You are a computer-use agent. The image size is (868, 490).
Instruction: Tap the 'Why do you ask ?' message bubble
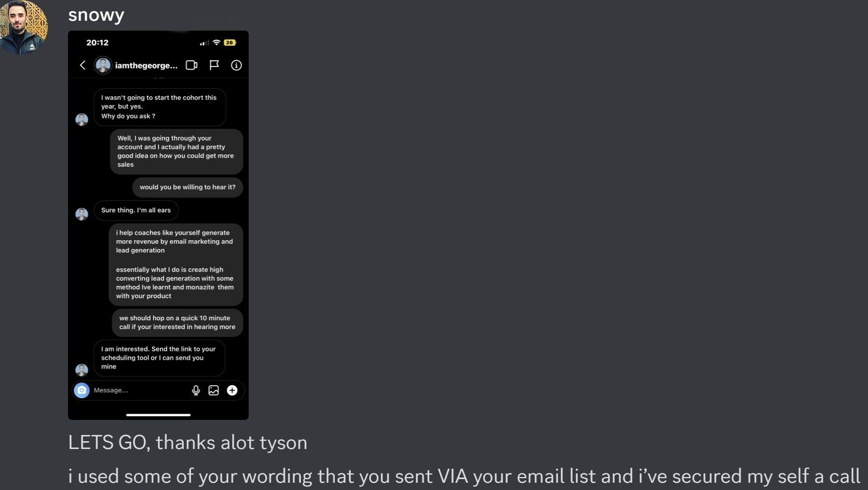[x=160, y=107]
